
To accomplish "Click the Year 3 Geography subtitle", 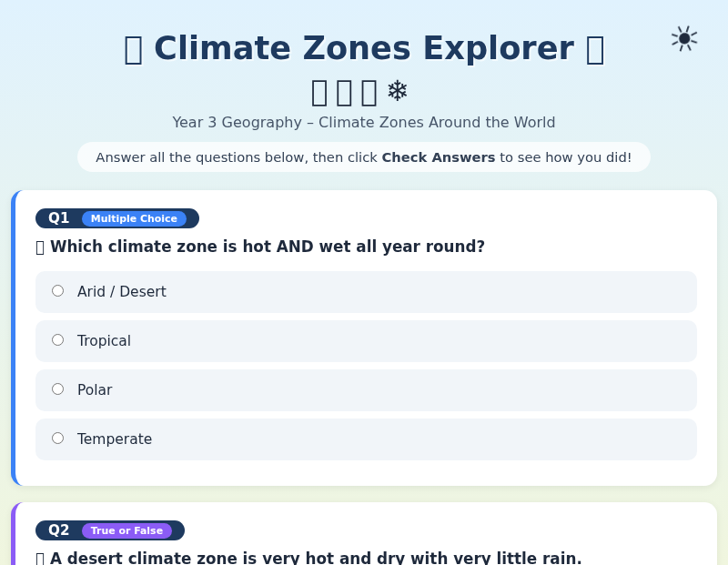I will (364, 122).
